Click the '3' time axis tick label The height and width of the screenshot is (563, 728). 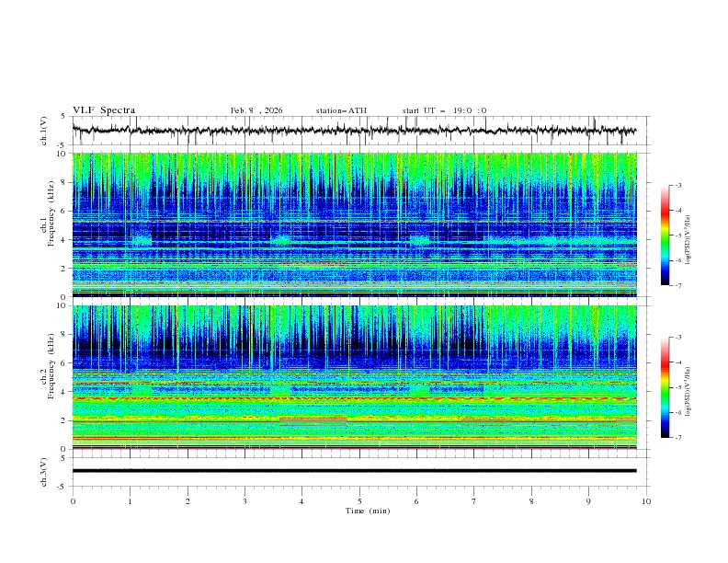[245, 501]
